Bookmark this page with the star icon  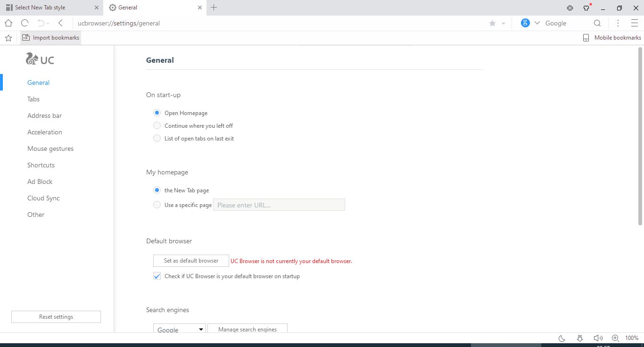point(492,23)
